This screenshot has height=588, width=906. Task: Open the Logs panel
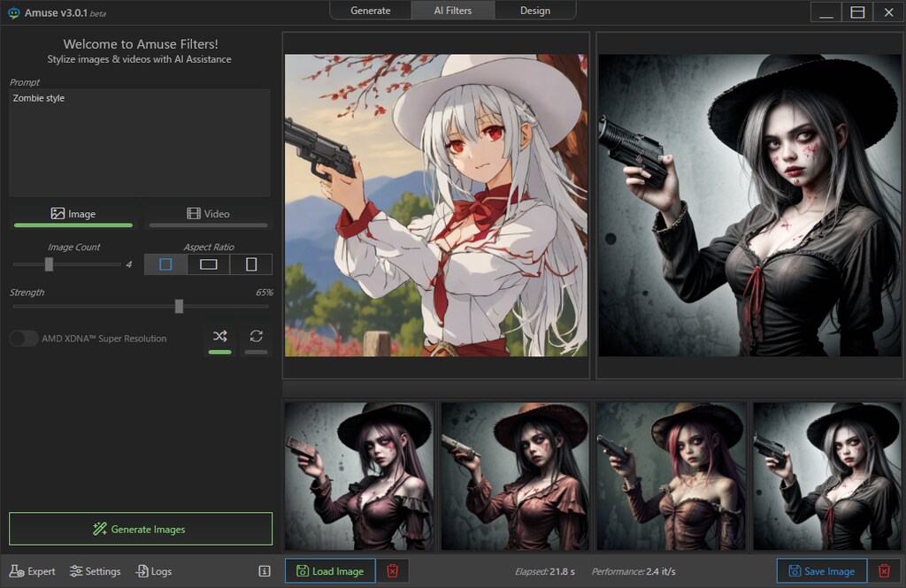pyautogui.click(x=153, y=571)
